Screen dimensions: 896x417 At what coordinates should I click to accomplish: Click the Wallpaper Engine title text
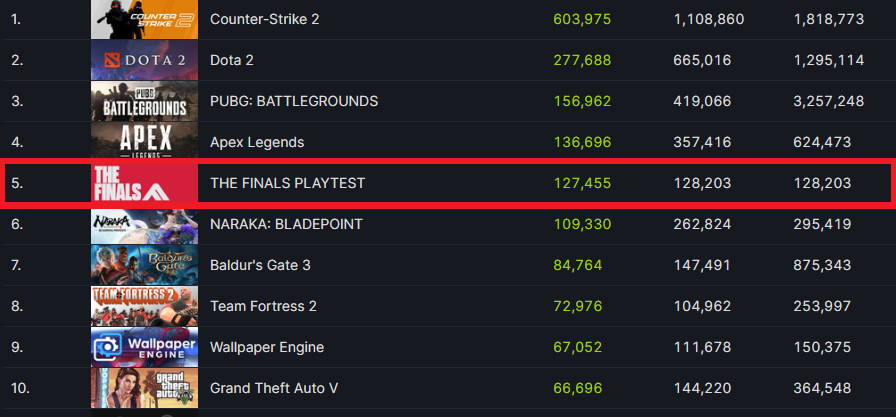click(267, 347)
